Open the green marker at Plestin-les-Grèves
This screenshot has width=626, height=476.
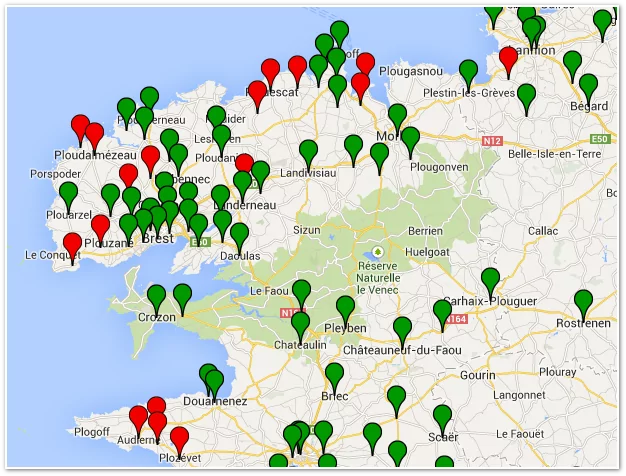coord(468,75)
